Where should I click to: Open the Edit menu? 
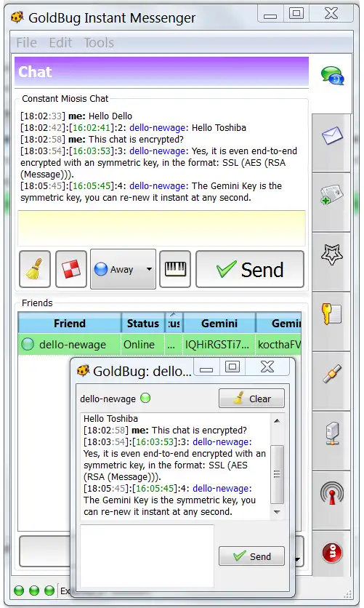point(60,42)
